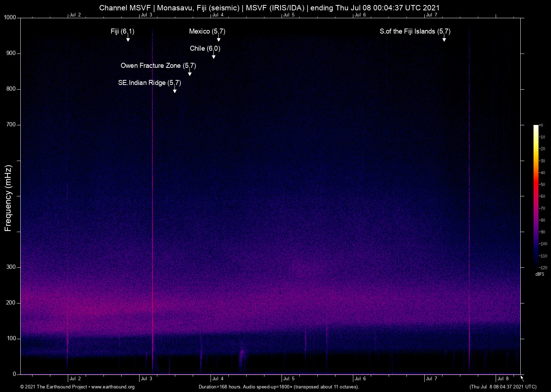Click the Jul 5 label on top axis
The width and height of the screenshot is (551, 392).
click(x=289, y=15)
